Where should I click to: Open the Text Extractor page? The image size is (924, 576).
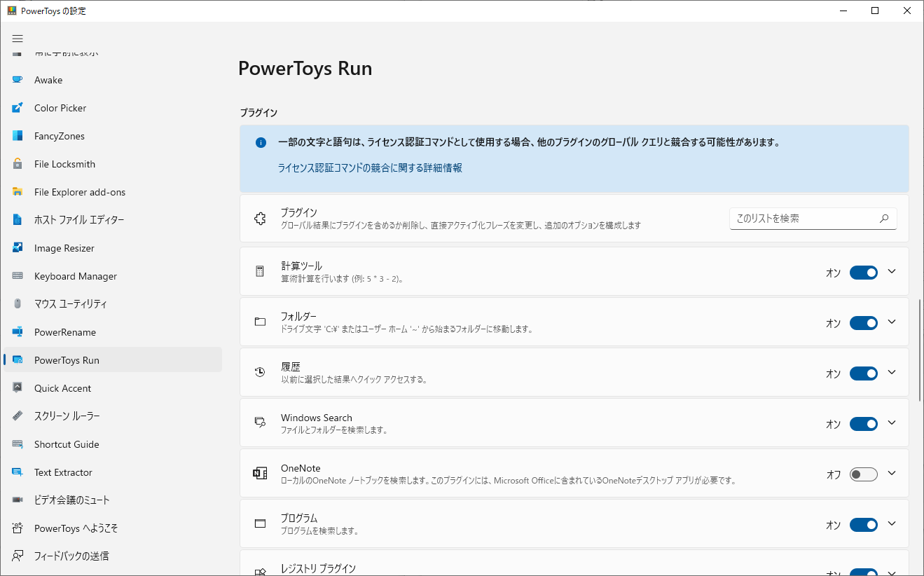coord(113,472)
